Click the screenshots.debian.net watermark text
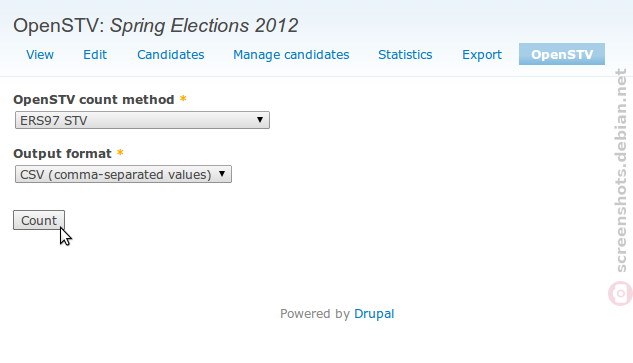Image resolution: width=633 pixels, height=363 pixels. point(621,170)
